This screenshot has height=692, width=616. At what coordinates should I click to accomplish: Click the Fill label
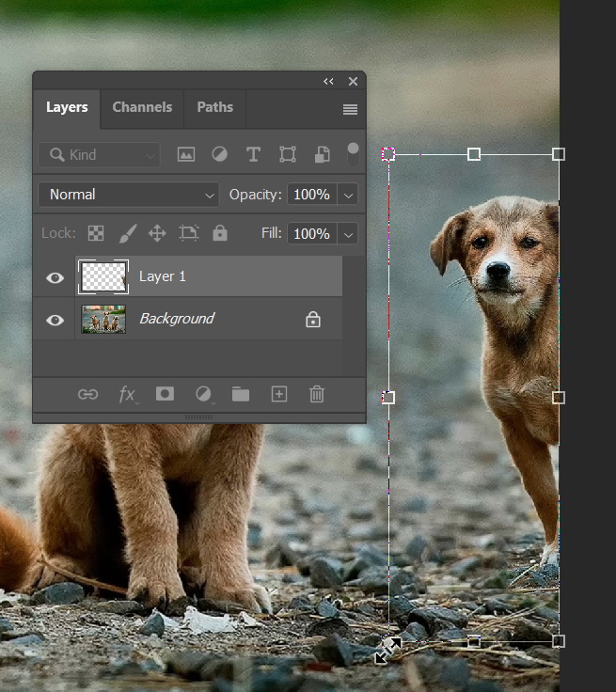tap(271, 233)
